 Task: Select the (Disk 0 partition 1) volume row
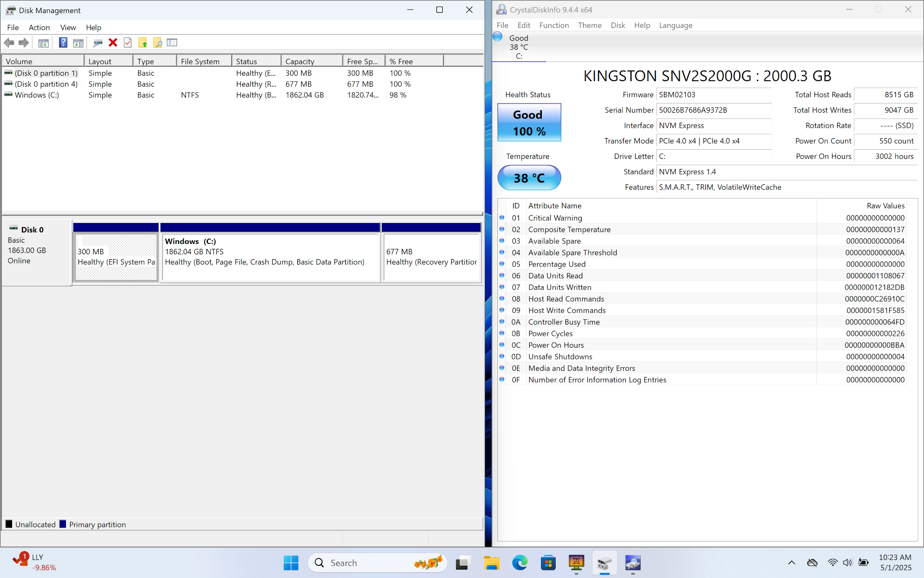(x=242, y=73)
